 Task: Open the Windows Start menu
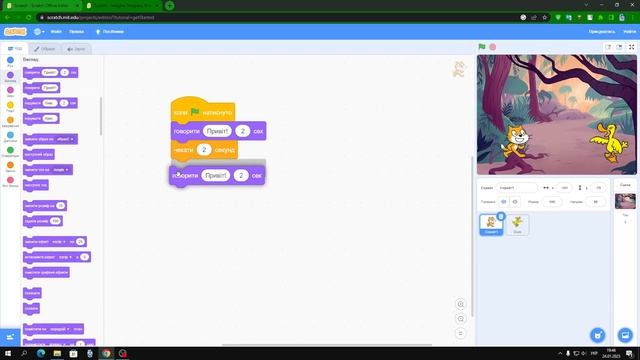pos(8,353)
